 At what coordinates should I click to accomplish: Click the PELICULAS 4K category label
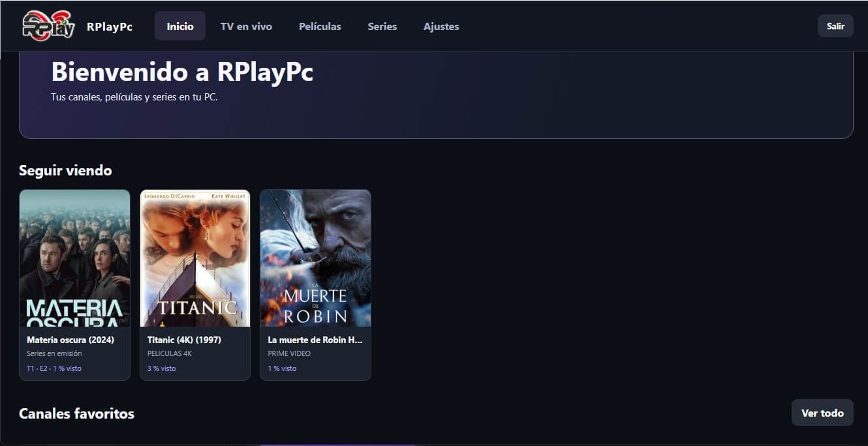tap(170, 353)
